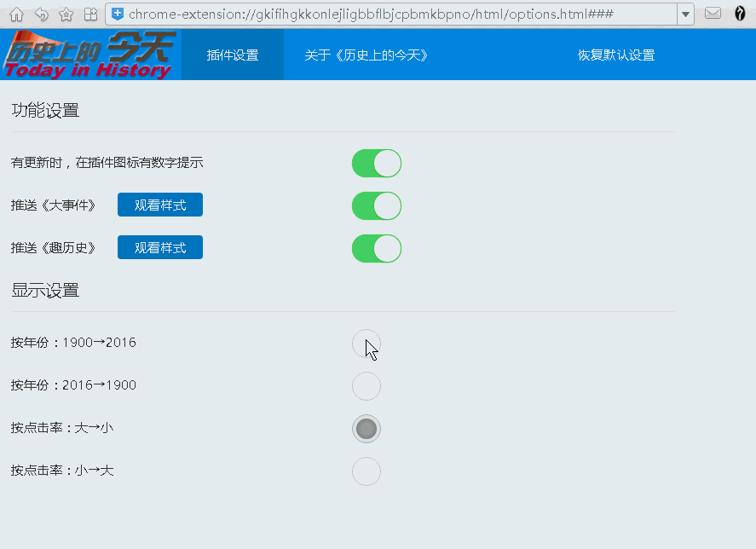Image resolution: width=756 pixels, height=549 pixels.
Task: Click the shield icon in address bar
Action: tap(118, 14)
